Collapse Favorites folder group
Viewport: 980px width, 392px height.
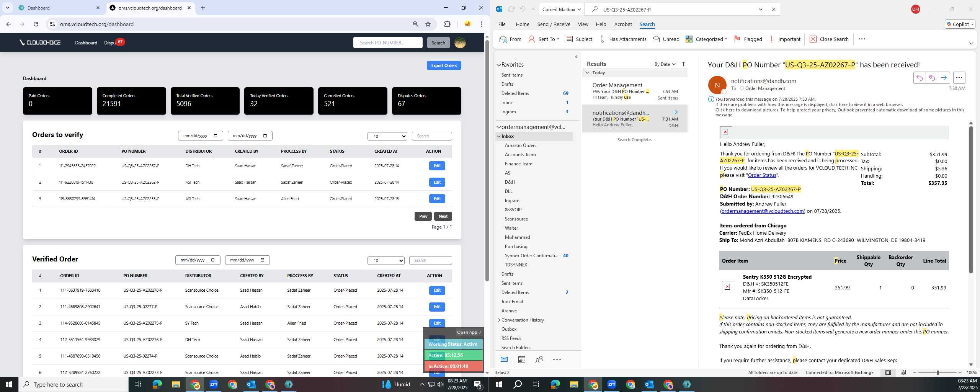[499, 65]
